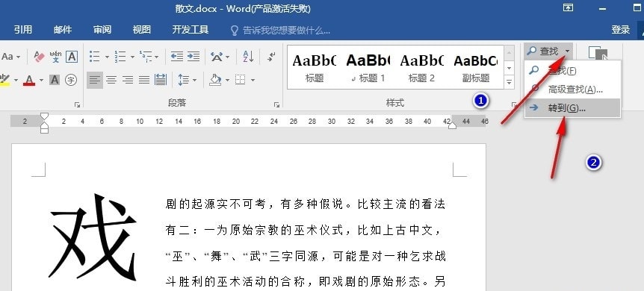Apply multilevel list icon
Viewport: 644px width, 291px height.
click(146, 56)
